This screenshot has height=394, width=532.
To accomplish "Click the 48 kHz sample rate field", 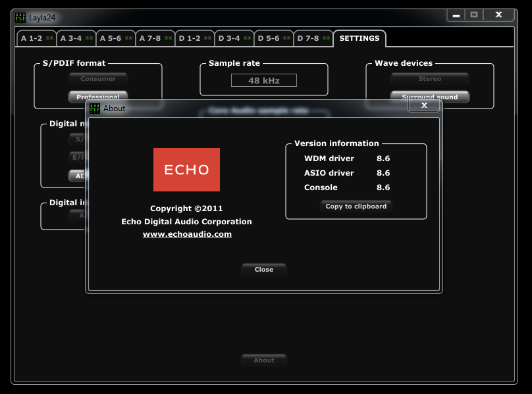I will tap(264, 80).
